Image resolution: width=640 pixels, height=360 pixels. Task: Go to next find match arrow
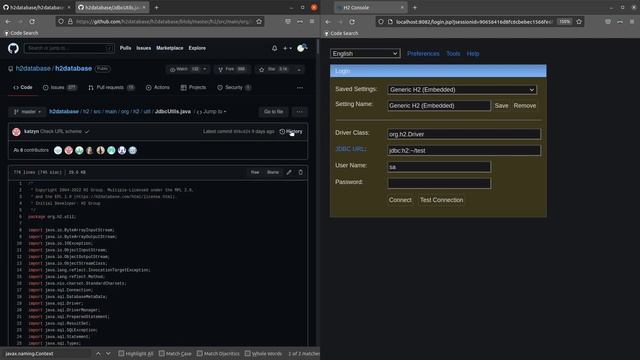108,353
